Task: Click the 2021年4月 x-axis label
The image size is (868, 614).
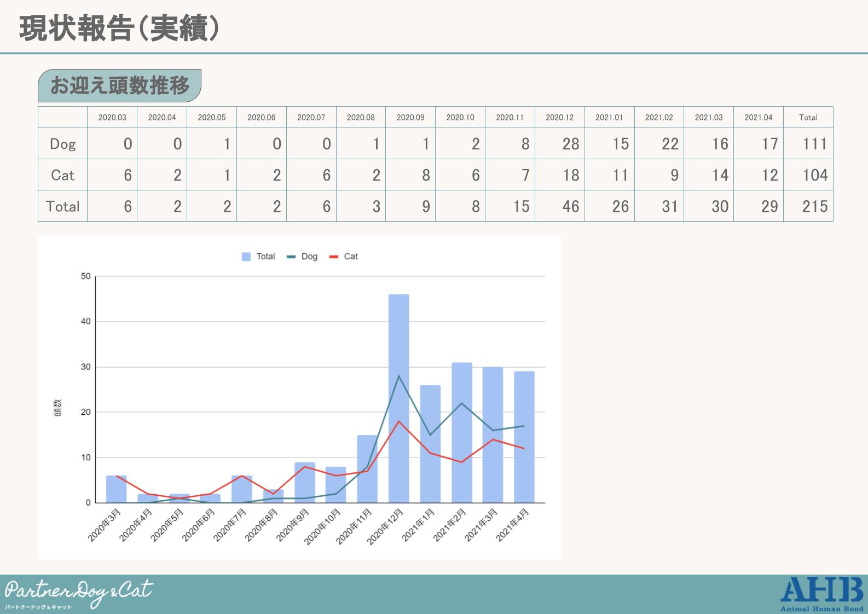Action: click(x=513, y=524)
